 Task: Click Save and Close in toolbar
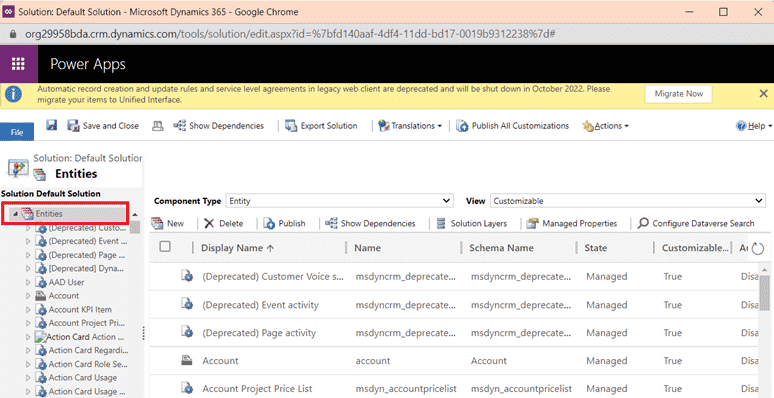coord(103,125)
